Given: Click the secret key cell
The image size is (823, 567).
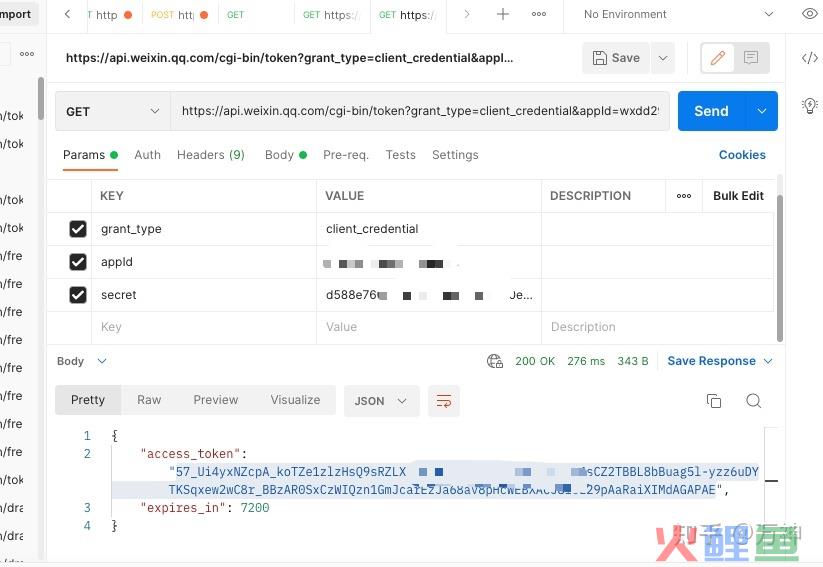Looking at the screenshot, I should pyautogui.click(x=204, y=295).
